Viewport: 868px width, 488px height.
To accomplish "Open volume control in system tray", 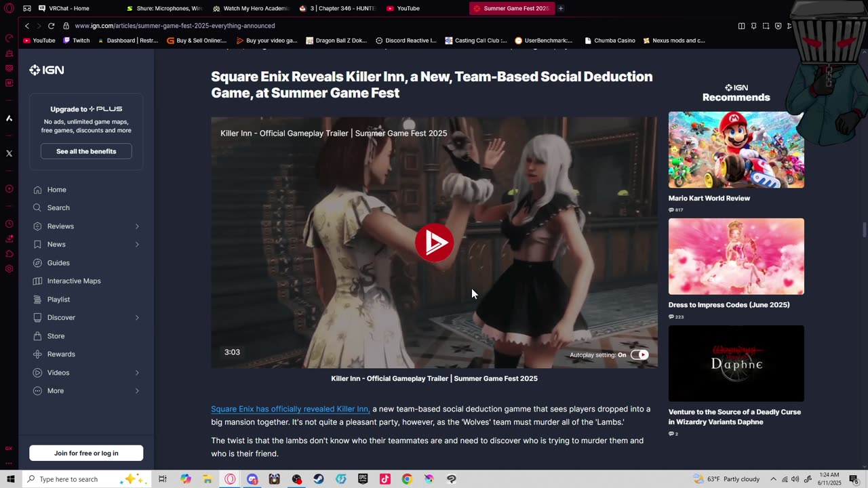I will coord(795,479).
